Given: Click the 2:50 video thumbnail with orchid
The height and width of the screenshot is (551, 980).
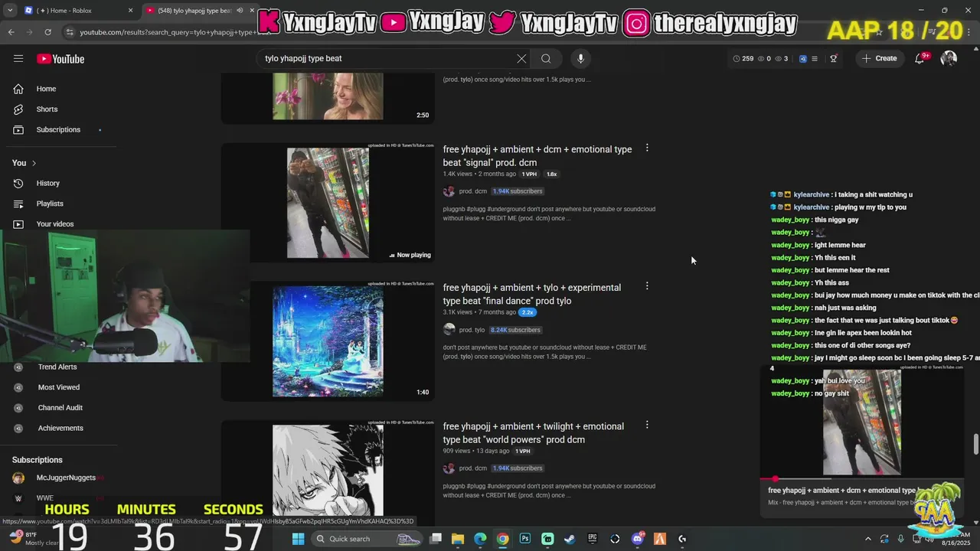Looking at the screenshot, I should click(x=328, y=97).
